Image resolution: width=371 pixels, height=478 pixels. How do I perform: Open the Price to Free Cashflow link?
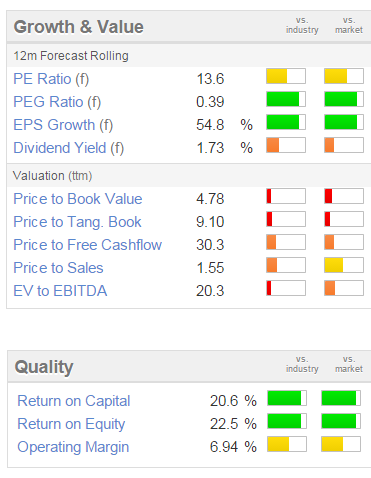[87, 245]
